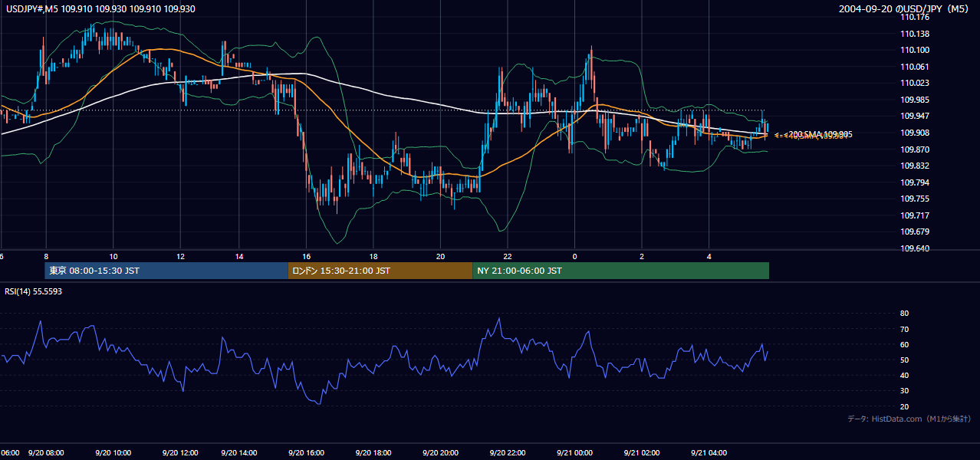Select the NY 21:00-06:00 JST session bar
The image size is (980, 460).
click(621, 271)
